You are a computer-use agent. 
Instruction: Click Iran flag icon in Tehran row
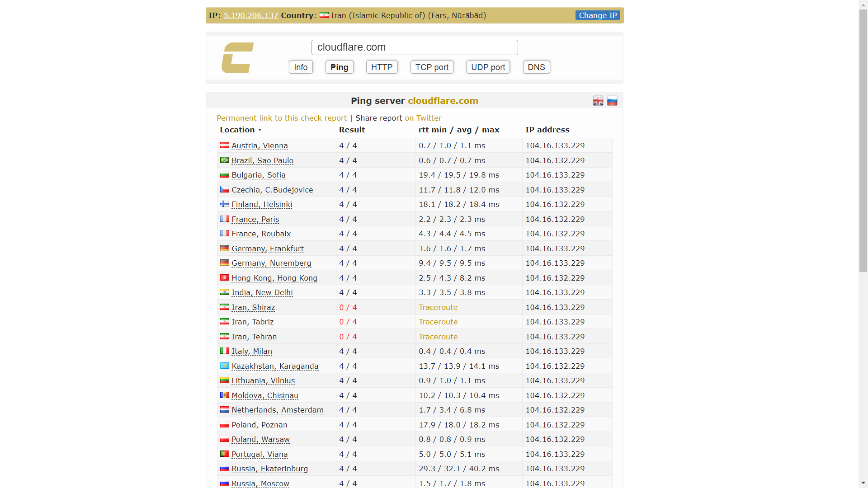pos(225,336)
